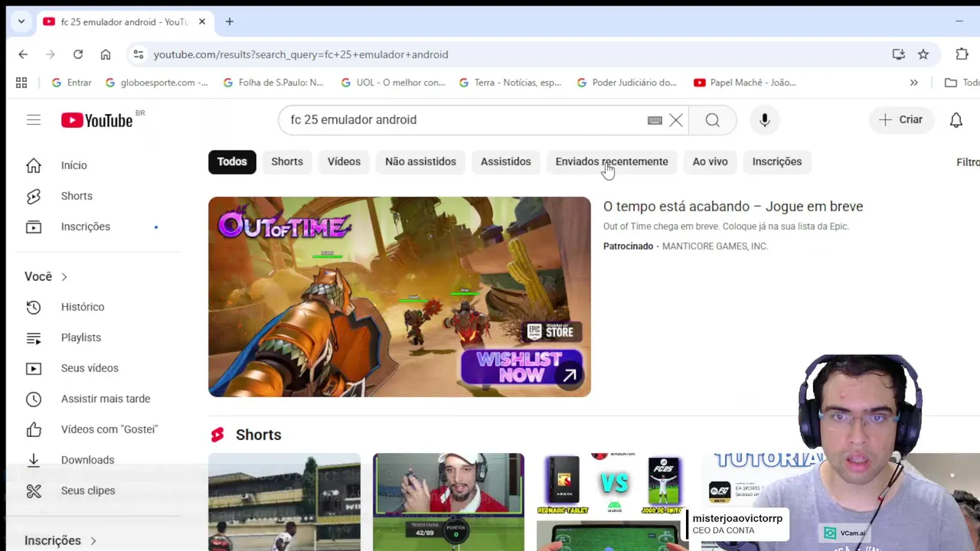Install app icon in address bar
Image resolution: width=980 pixels, height=551 pixels.
[x=899, y=54]
